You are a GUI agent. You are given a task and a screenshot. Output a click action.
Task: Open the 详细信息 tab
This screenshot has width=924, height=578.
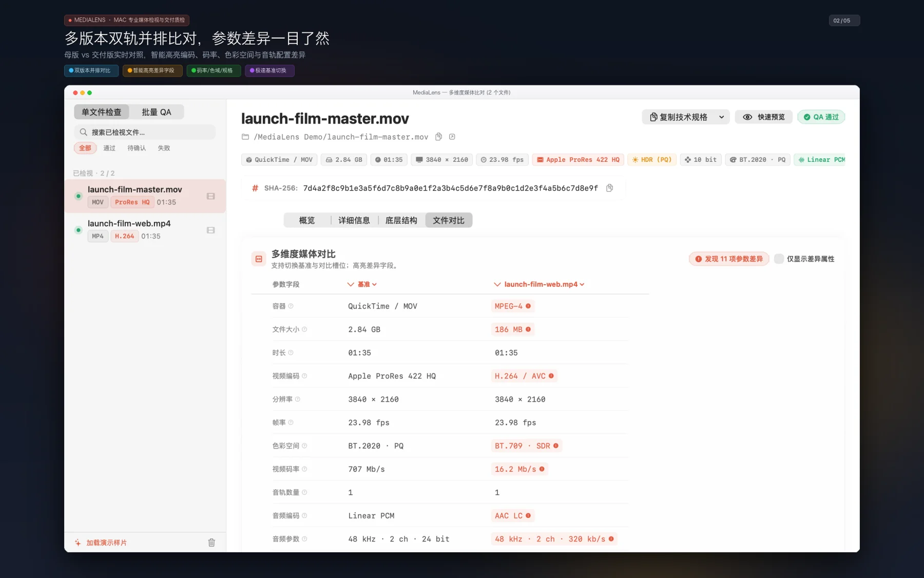(354, 220)
